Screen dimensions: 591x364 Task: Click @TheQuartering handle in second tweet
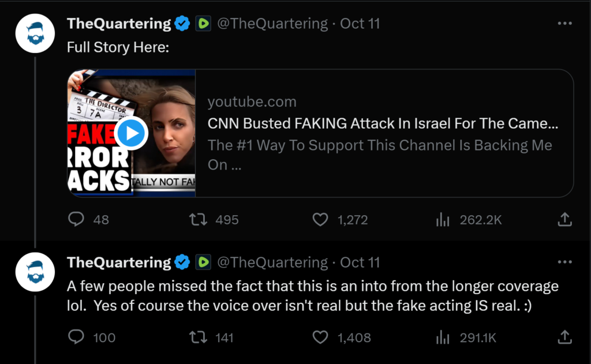pyautogui.click(x=272, y=262)
